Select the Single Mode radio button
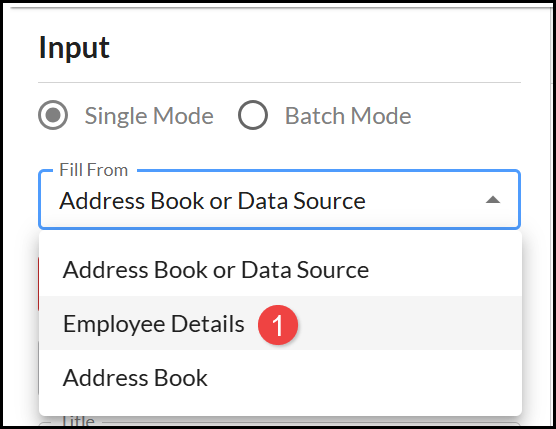The height and width of the screenshot is (429, 556). (x=53, y=115)
